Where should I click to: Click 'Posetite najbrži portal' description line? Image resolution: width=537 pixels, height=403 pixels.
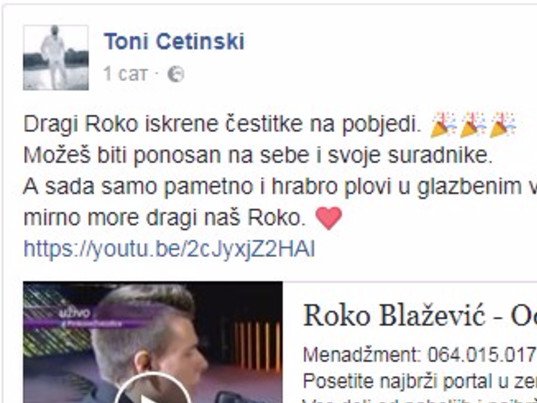coord(420,380)
